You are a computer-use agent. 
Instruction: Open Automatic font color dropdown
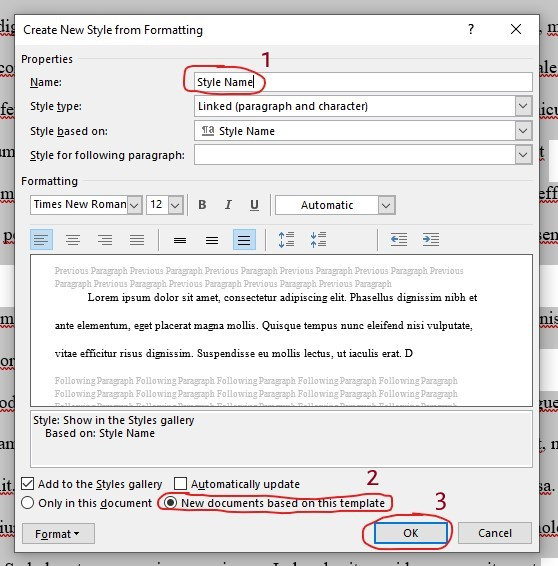pyautogui.click(x=386, y=205)
